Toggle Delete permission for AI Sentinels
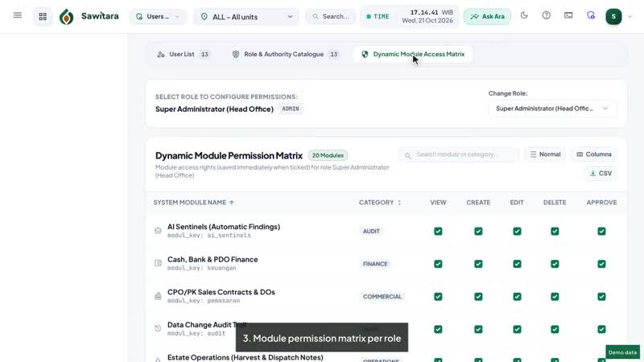Viewport: 644px width, 362px height. click(x=555, y=231)
